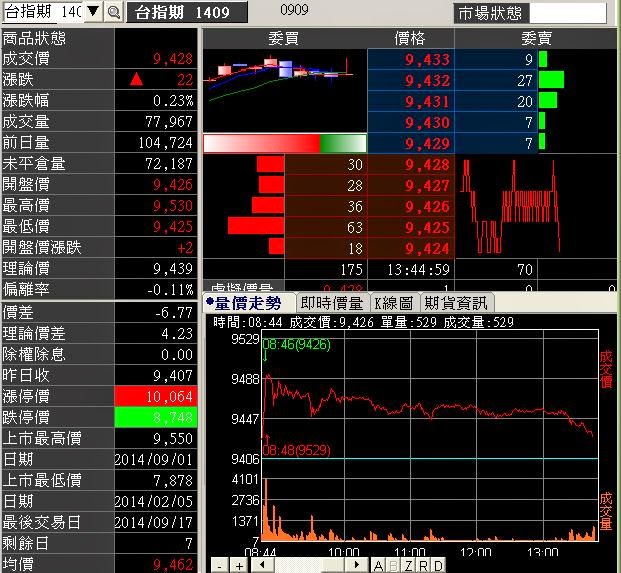Click the plus zoom-in chart button

click(239, 565)
